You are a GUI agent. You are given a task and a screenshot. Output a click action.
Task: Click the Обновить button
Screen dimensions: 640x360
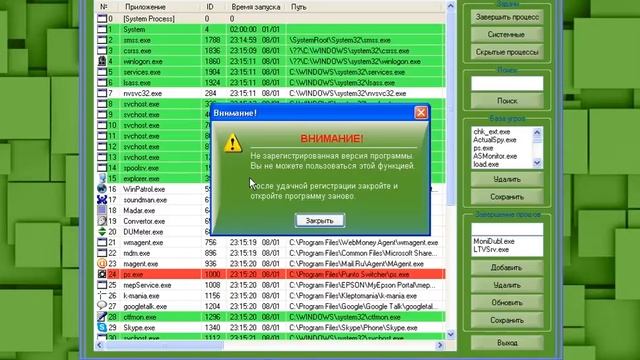coord(507,303)
